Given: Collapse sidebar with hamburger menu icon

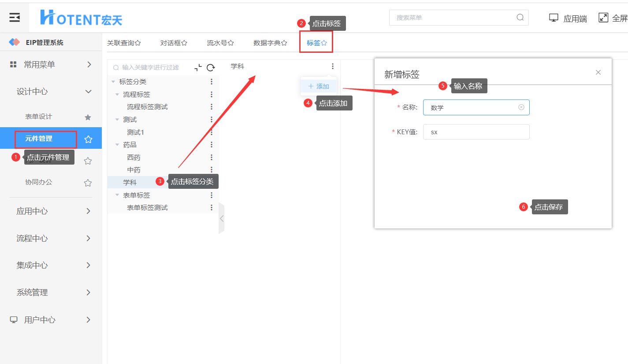Looking at the screenshot, I should coord(15,18).
